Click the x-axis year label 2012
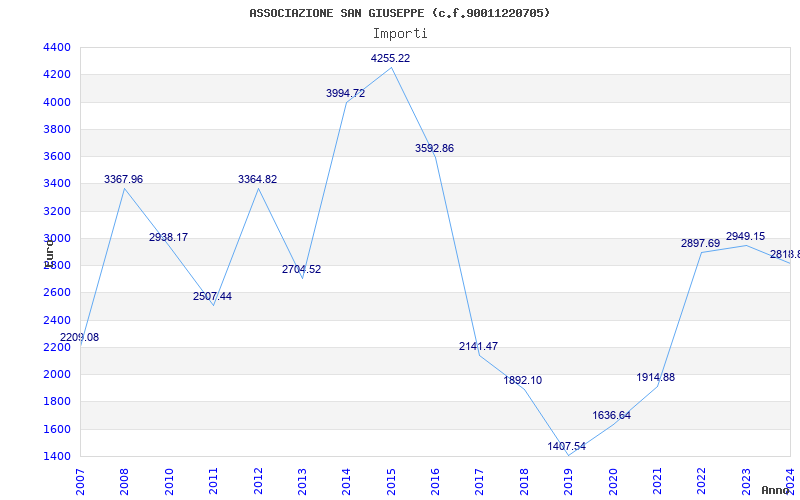The height and width of the screenshot is (500, 800). tap(258, 482)
